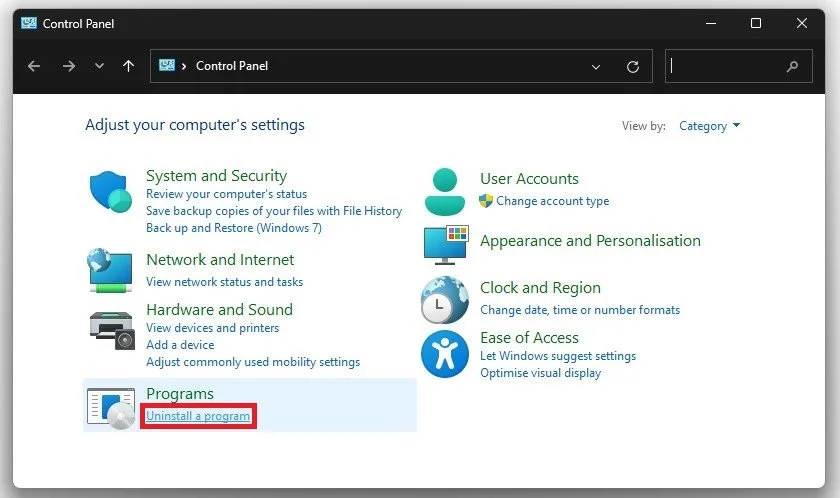
Task: Click the Appearance and Personalisation monitor icon
Action: 446,245
